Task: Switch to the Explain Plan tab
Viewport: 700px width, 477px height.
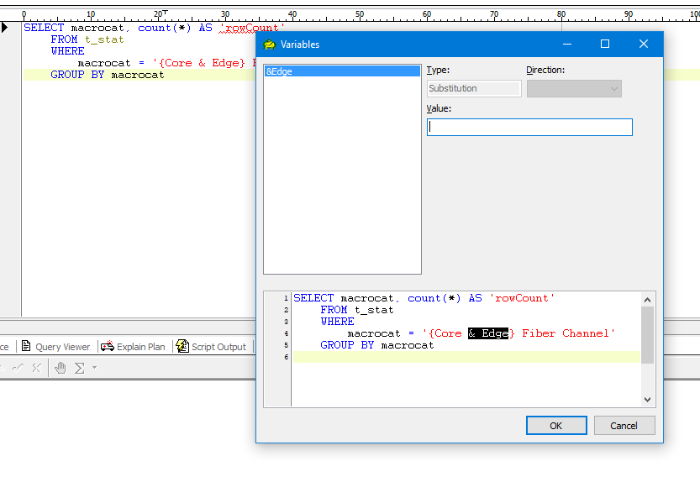Action: (x=133, y=347)
